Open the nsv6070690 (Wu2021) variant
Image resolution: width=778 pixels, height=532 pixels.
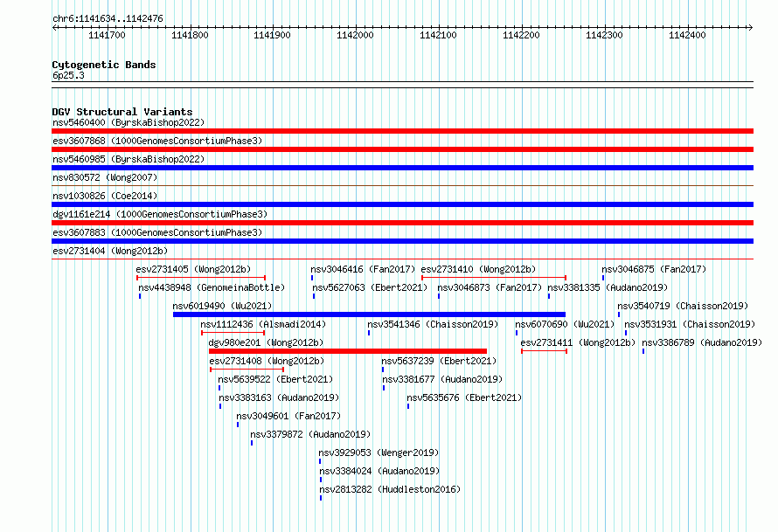pos(565,324)
